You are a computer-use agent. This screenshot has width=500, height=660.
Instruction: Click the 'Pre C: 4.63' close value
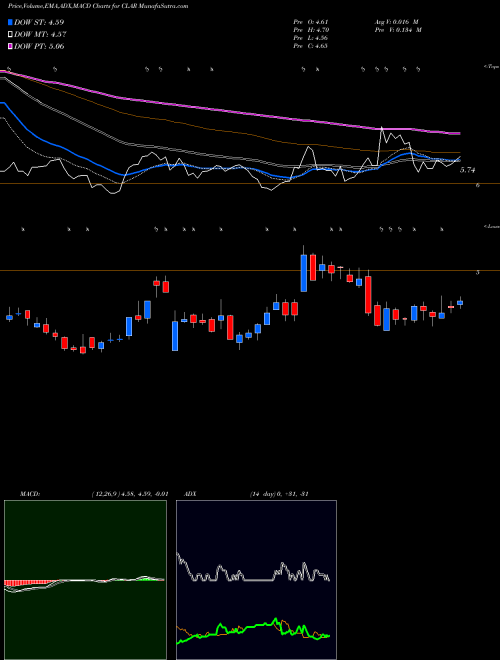(x=311, y=46)
